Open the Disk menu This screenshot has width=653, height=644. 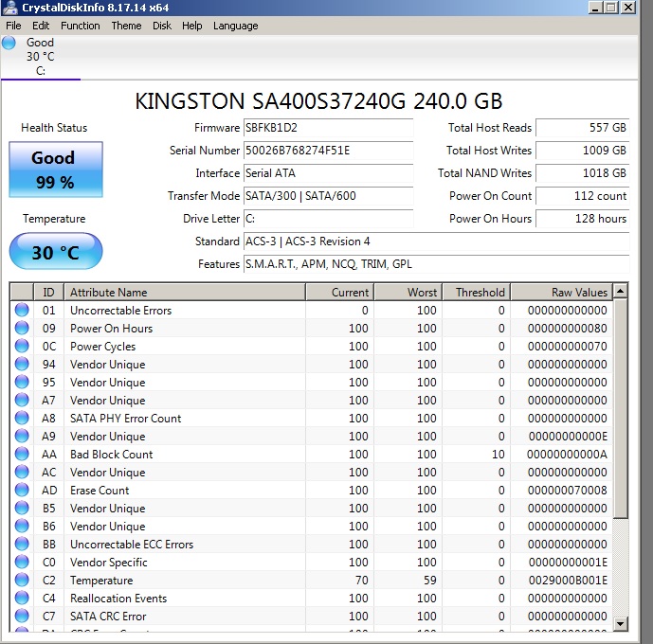click(x=162, y=26)
